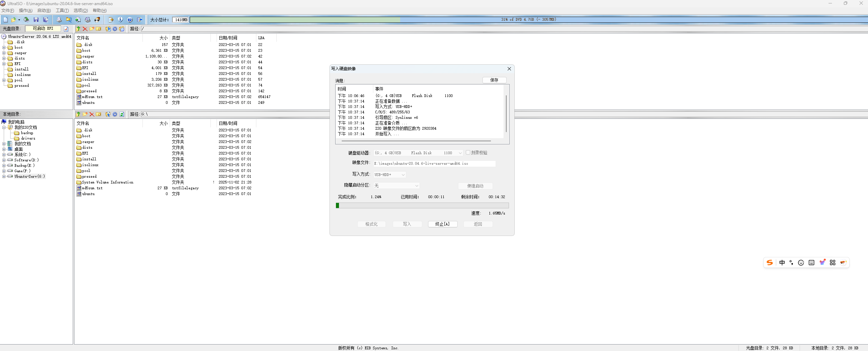The height and width of the screenshot is (351, 868).
Task: Open the 工具(T) menu
Action: (x=62, y=11)
